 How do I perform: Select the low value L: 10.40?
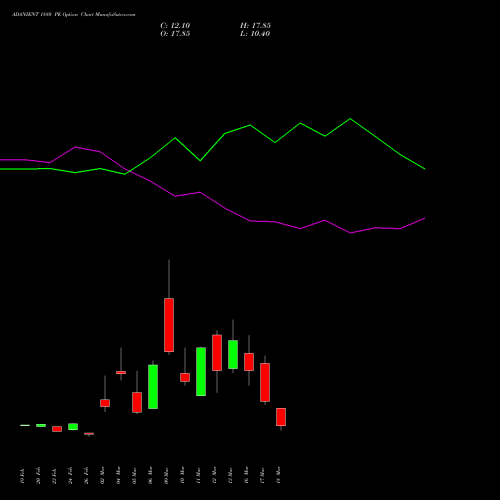pyautogui.click(x=255, y=34)
